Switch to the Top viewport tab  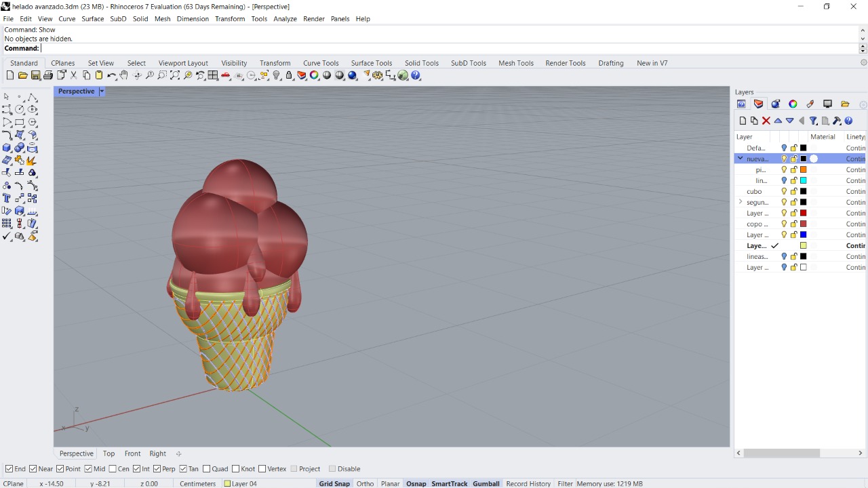click(108, 454)
